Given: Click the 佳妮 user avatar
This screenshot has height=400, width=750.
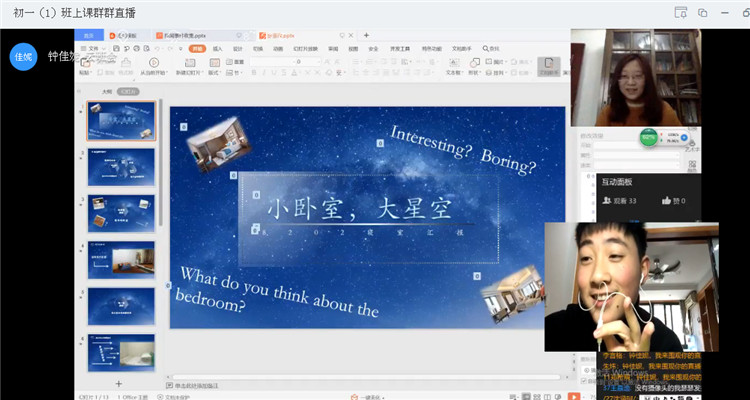Looking at the screenshot, I should pos(22,56).
